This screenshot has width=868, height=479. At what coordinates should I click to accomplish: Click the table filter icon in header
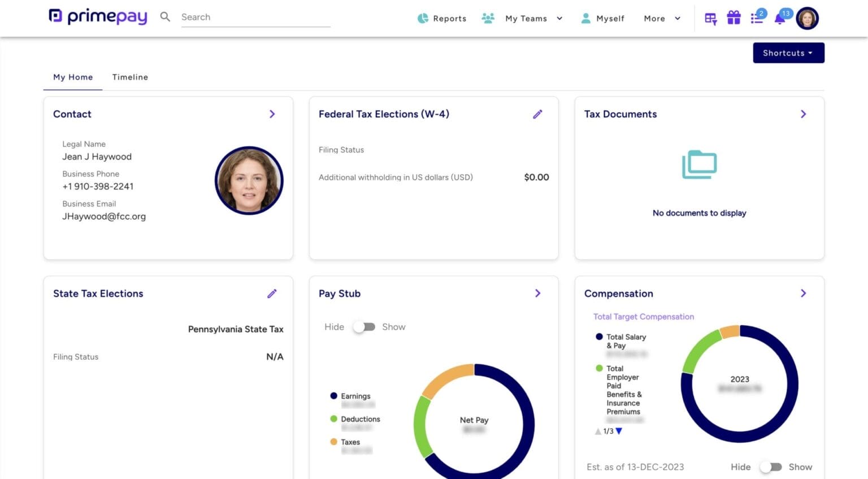[x=710, y=19]
